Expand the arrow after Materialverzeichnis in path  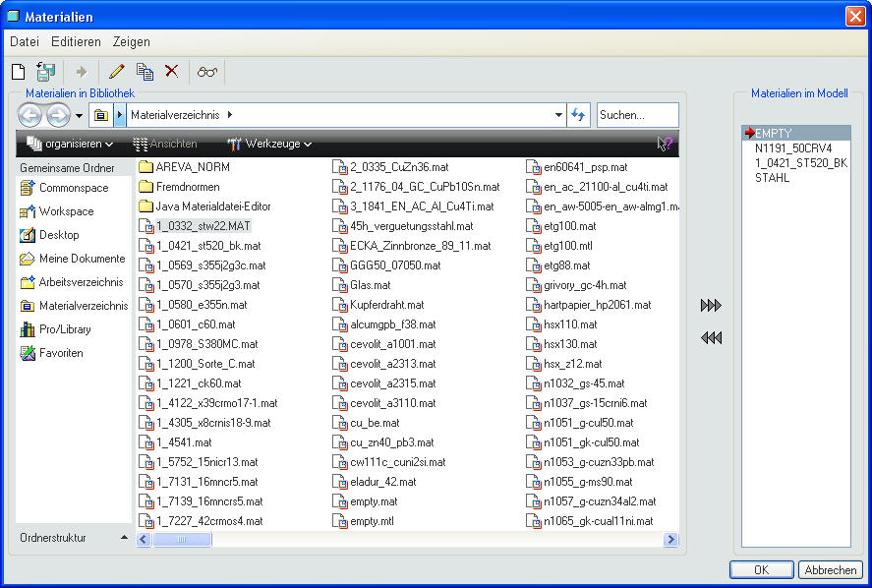click(x=230, y=115)
